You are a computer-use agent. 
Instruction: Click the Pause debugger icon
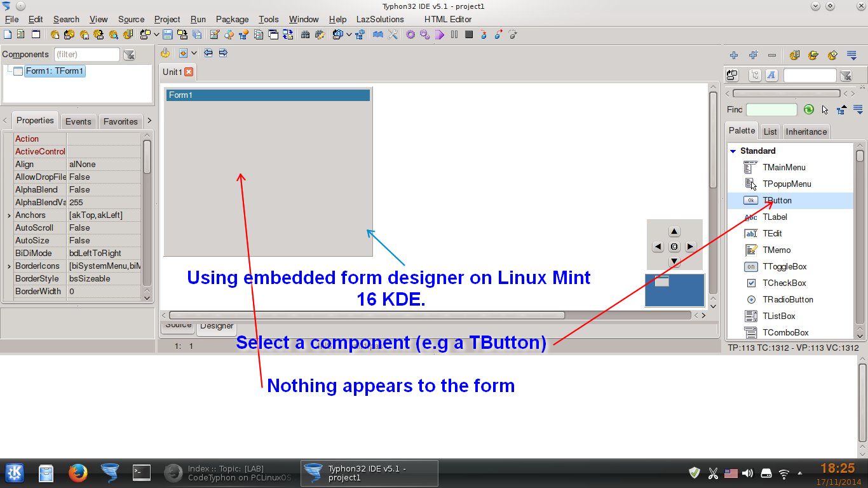[454, 34]
